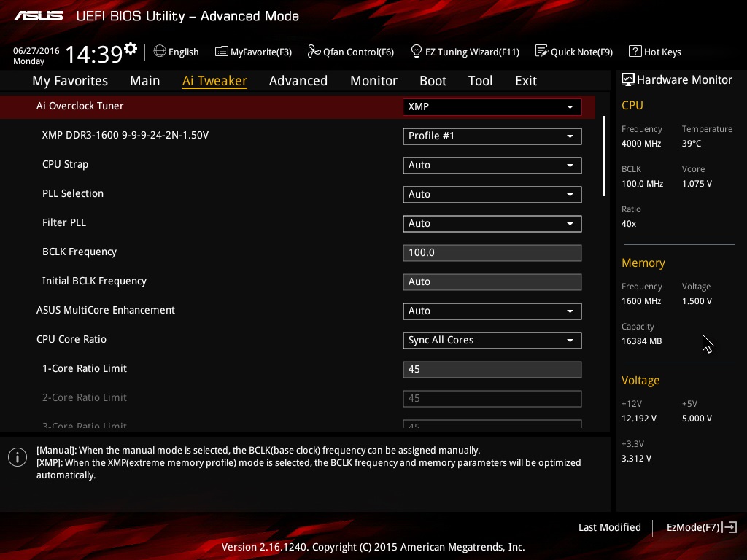Open ASUS MultiCore Enhancement dropdown
This screenshot has height=560, width=747.
[x=492, y=311]
